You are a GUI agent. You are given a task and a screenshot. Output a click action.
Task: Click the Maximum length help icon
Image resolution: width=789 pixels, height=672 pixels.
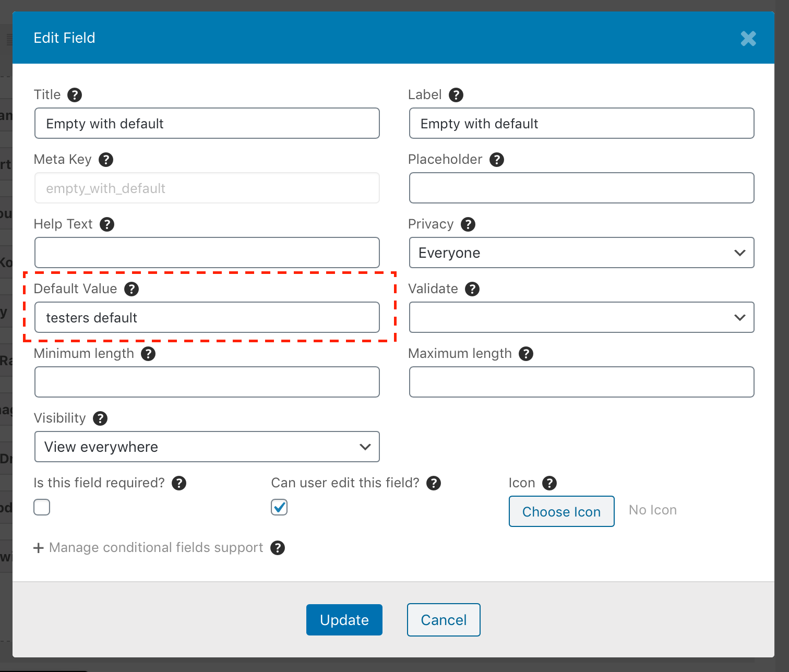click(526, 354)
